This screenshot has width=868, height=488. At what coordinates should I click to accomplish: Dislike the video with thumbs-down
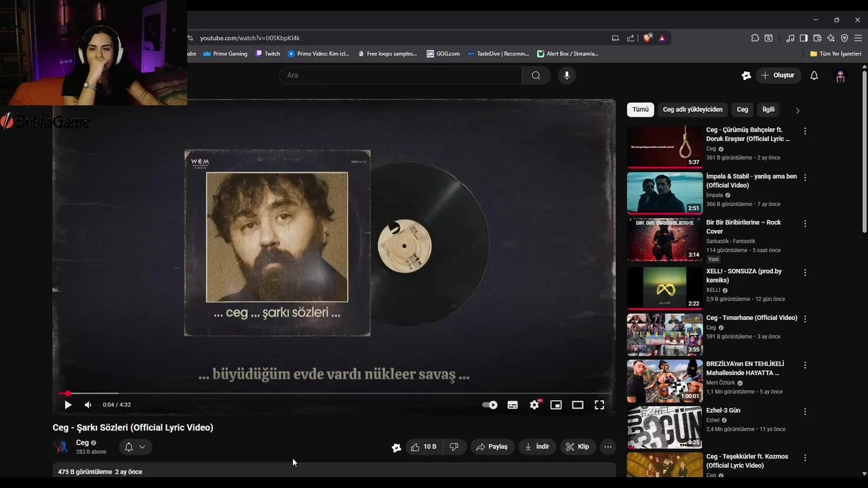click(454, 447)
